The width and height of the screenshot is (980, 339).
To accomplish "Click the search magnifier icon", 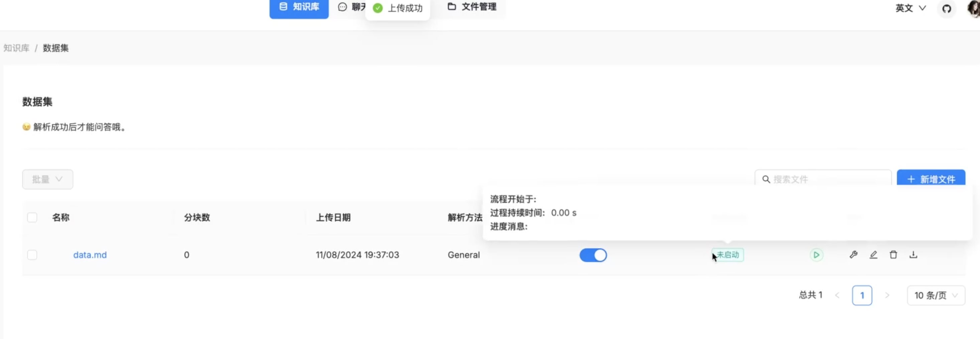I will [x=766, y=179].
